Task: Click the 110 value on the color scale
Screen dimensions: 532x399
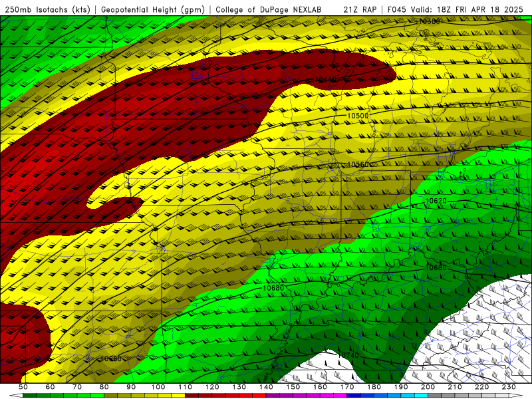Action: coord(186,387)
